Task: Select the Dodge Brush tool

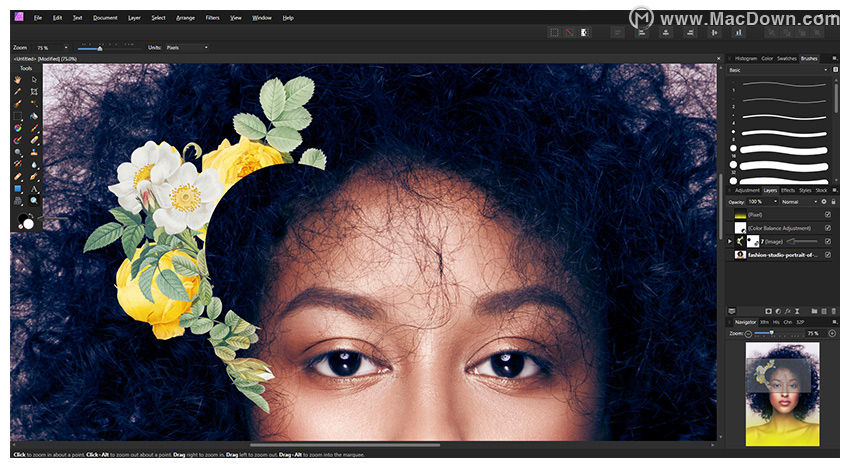Action: pyautogui.click(x=18, y=152)
